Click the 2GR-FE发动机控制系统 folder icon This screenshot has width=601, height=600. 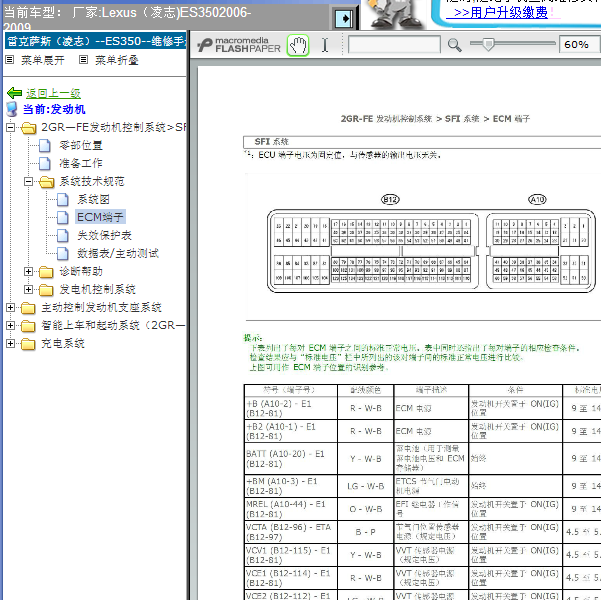point(28,128)
